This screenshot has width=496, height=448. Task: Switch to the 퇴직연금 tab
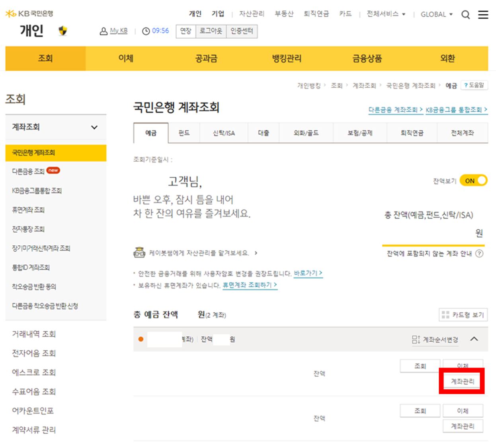tap(412, 133)
